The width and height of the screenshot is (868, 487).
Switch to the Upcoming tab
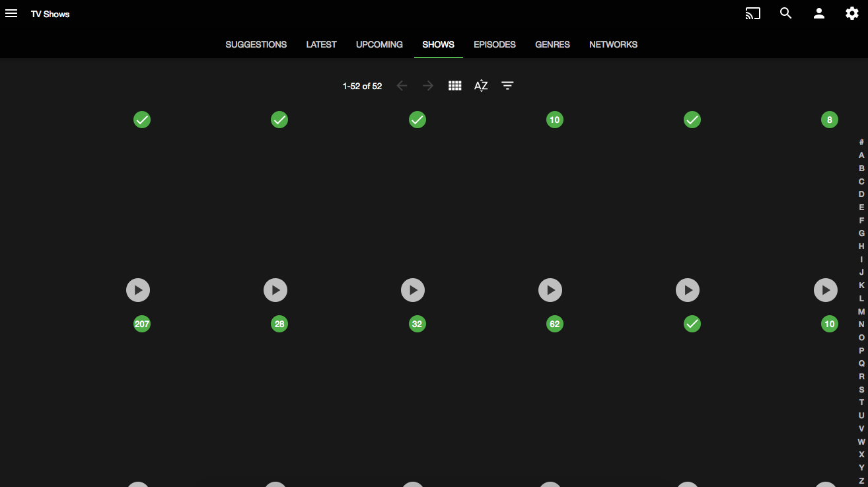point(379,44)
